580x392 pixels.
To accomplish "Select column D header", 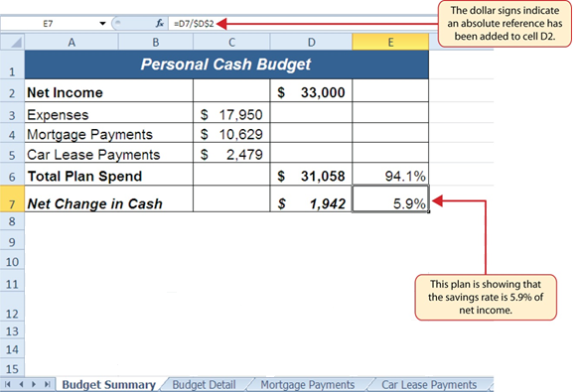I will 312,42.
